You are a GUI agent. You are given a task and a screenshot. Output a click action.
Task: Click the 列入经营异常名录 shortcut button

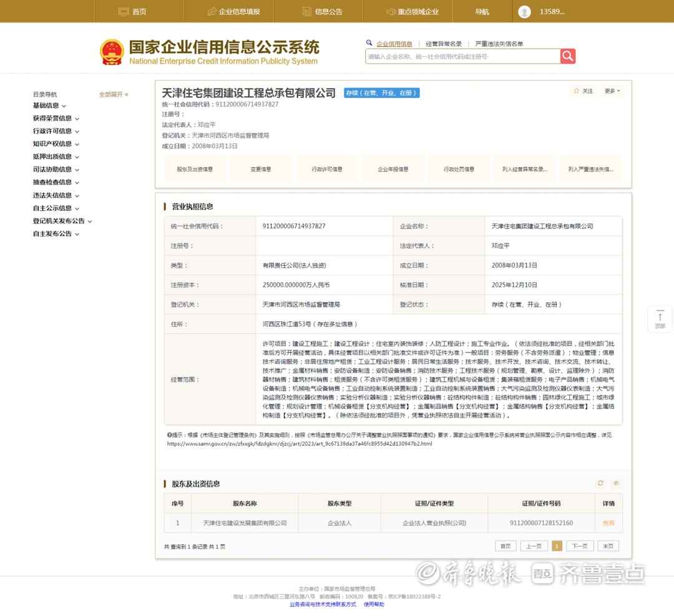525,169
